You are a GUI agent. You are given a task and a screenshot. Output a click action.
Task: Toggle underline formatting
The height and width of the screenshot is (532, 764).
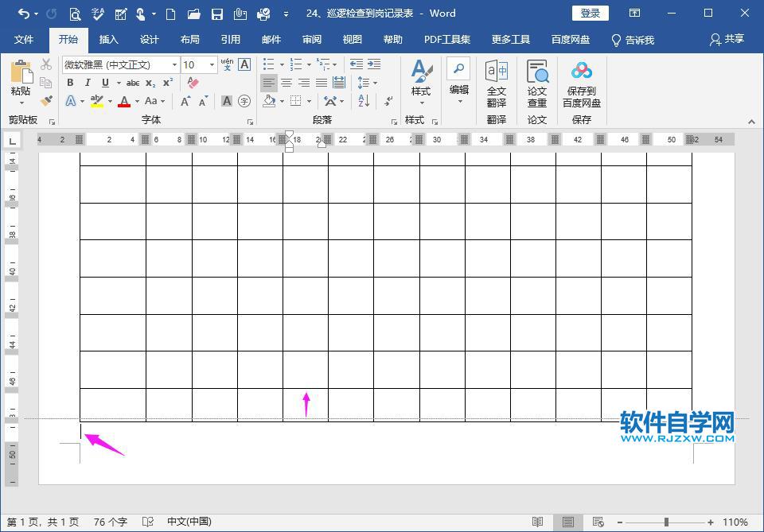pos(105,83)
